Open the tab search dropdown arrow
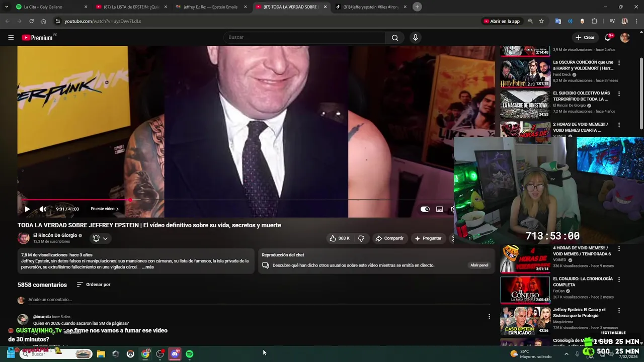The height and width of the screenshot is (362, 644). click(x=7, y=7)
